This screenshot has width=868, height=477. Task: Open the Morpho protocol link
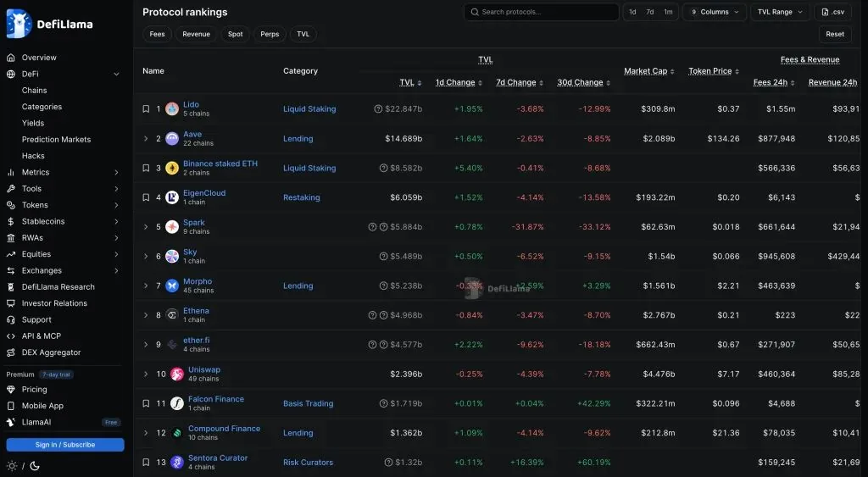click(198, 281)
